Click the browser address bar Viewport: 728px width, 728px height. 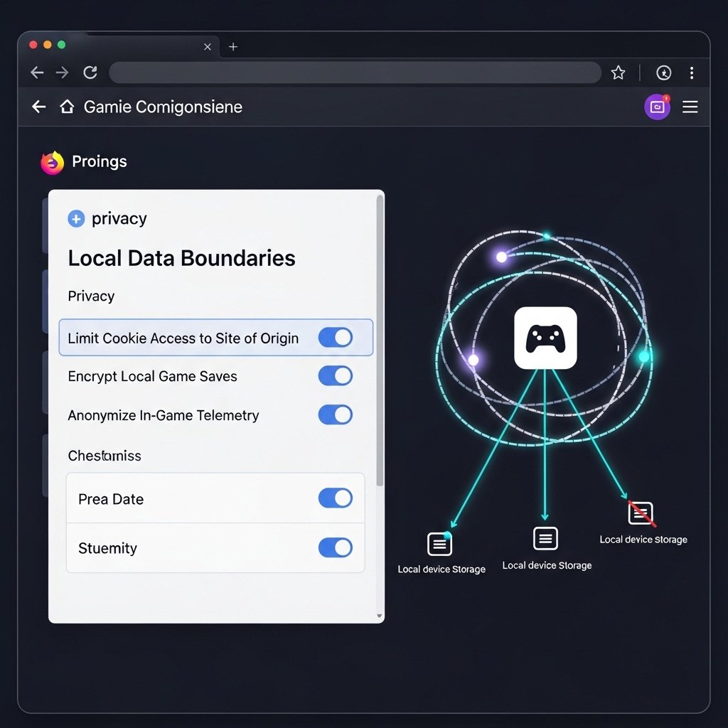(355, 73)
